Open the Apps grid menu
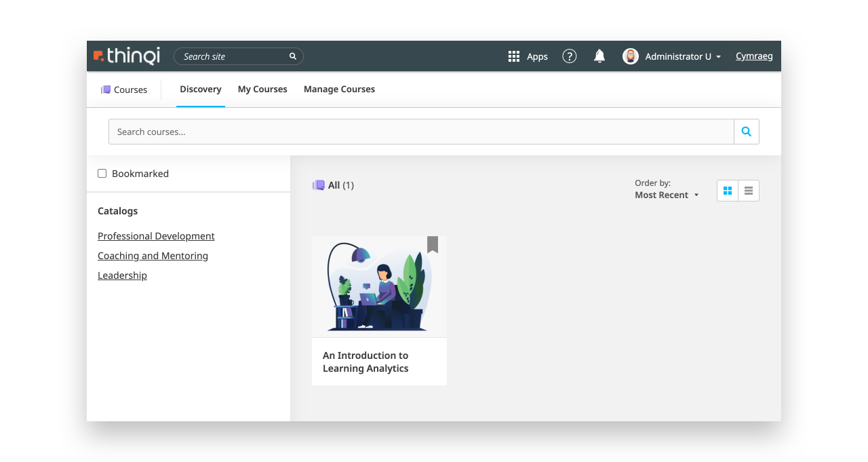 (x=513, y=56)
